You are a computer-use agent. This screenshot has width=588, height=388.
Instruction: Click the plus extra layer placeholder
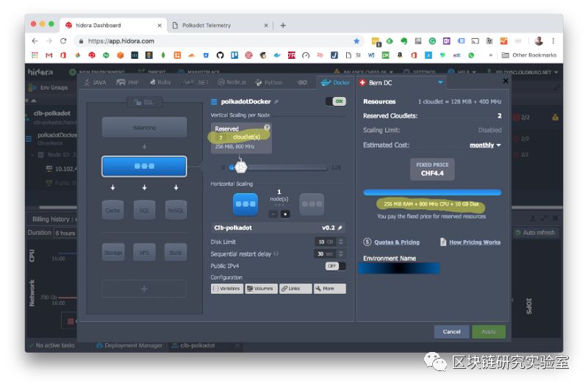[x=144, y=289]
